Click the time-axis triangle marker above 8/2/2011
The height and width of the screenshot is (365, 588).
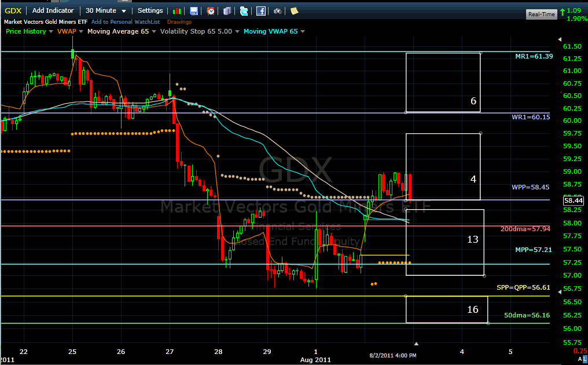(416, 343)
